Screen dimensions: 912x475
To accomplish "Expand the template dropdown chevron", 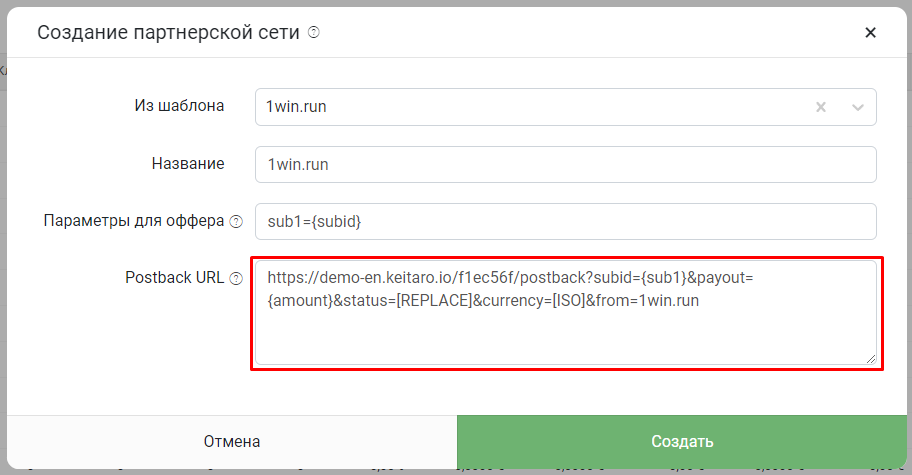I will 858,107.
